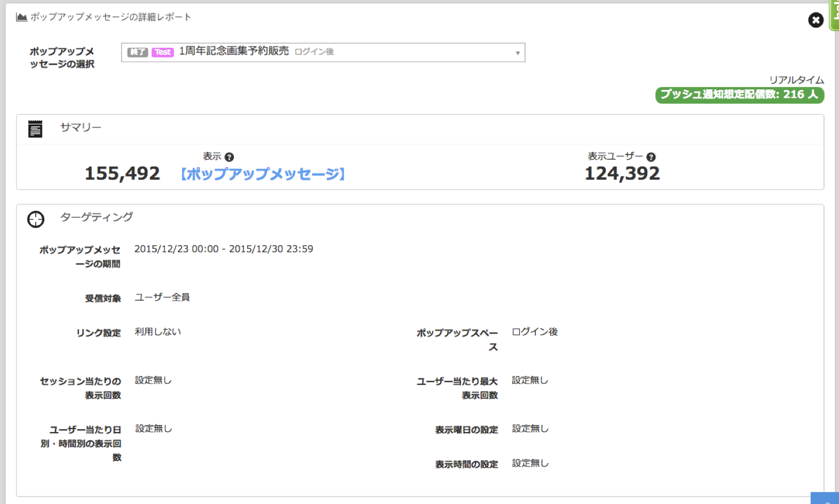Click the サマリー document icon
This screenshot has width=839, height=504.
click(35, 129)
